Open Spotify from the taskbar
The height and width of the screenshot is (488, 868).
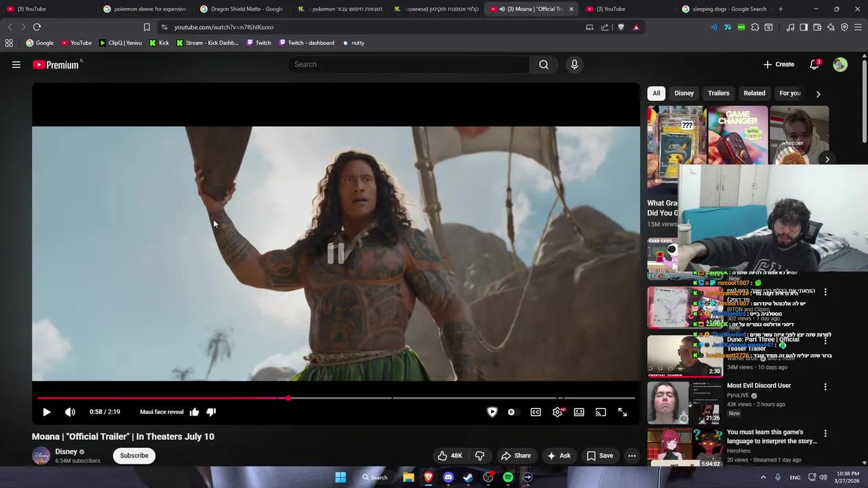[x=508, y=477]
